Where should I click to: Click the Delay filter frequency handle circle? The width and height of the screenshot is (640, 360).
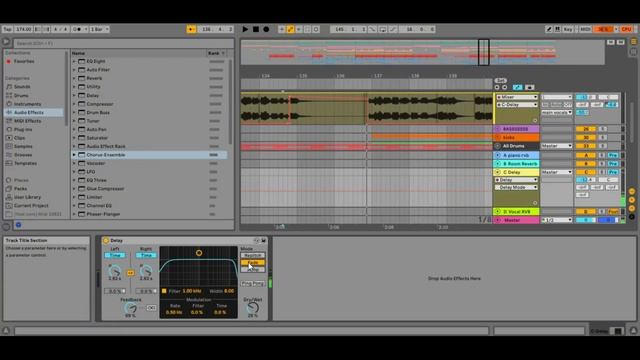pyautogui.click(x=199, y=253)
